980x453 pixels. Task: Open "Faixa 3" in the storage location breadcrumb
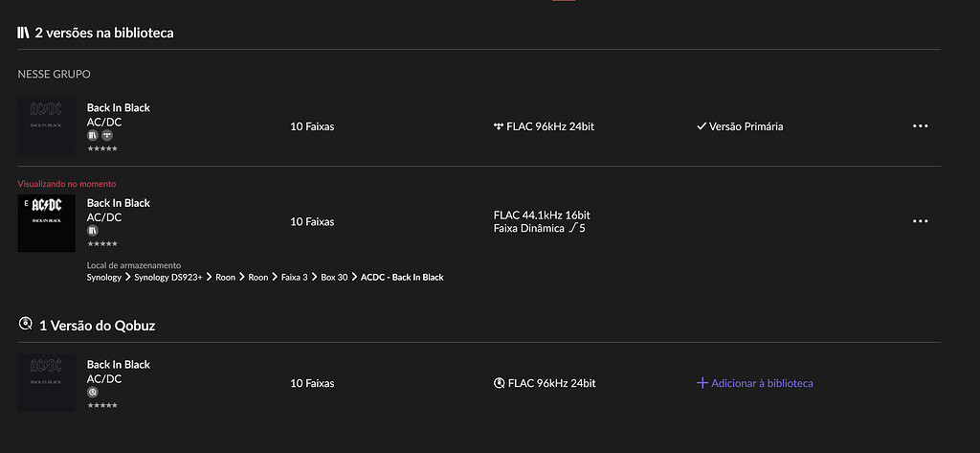[x=295, y=278]
